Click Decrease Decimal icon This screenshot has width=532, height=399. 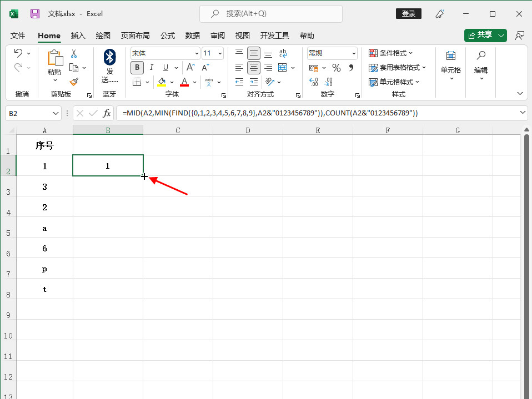pos(328,82)
